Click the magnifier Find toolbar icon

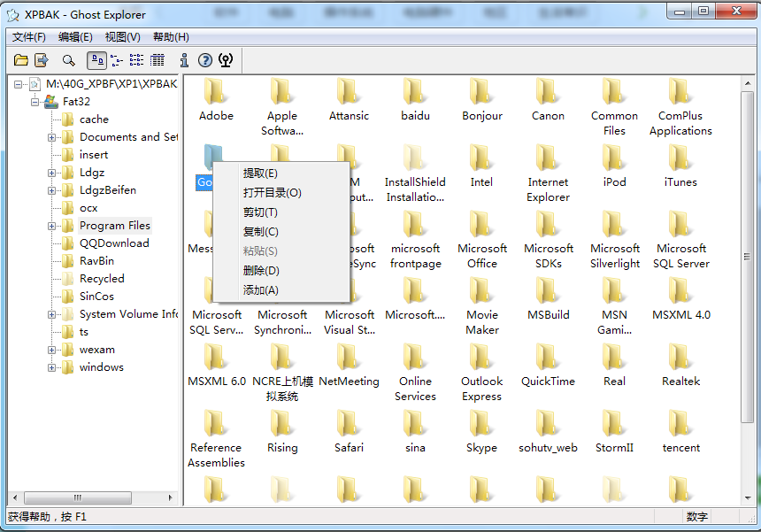tap(68, 60)
